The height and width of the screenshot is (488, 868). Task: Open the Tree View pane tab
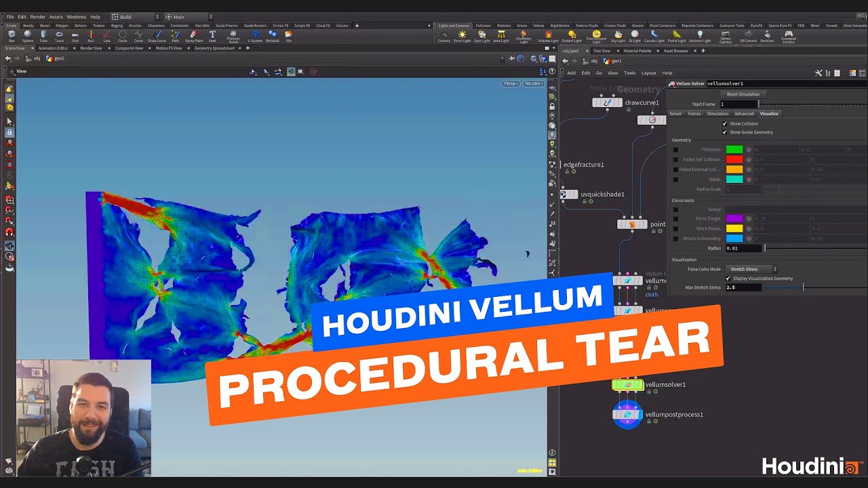601,51
